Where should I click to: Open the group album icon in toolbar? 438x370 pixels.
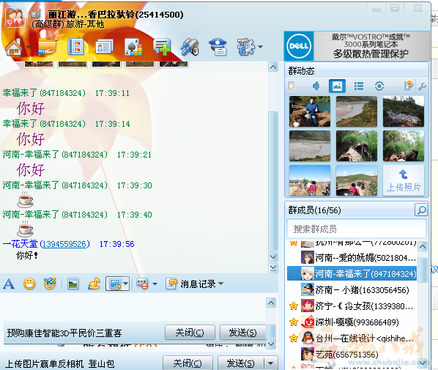pos(104,47)
